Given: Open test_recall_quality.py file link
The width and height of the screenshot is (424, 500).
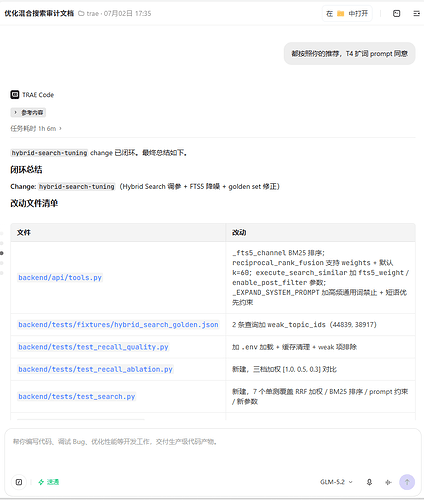Looking at the screenshot, I should pyautogui.click(x=93, y=347).
